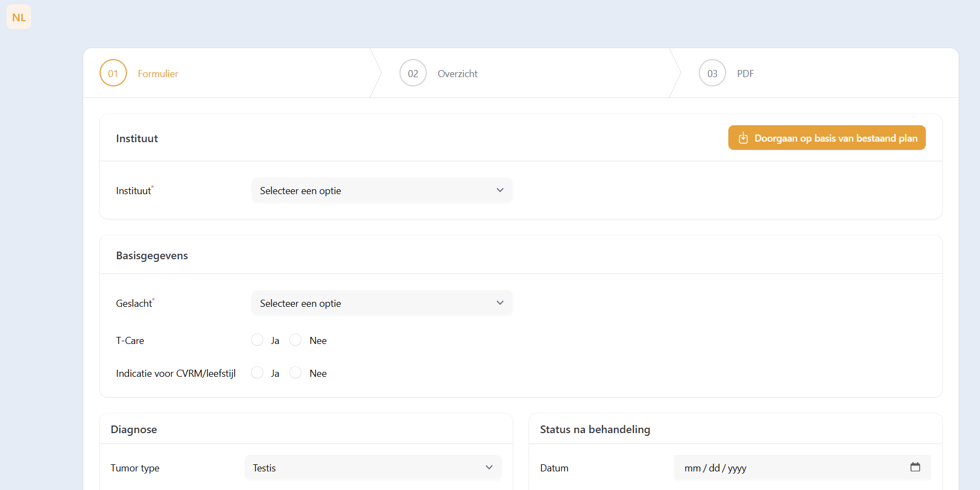Image resolution: width=980 pixels, height=490 pixels.
Task: Click the step 02 circle
Action: click(413, 73)
